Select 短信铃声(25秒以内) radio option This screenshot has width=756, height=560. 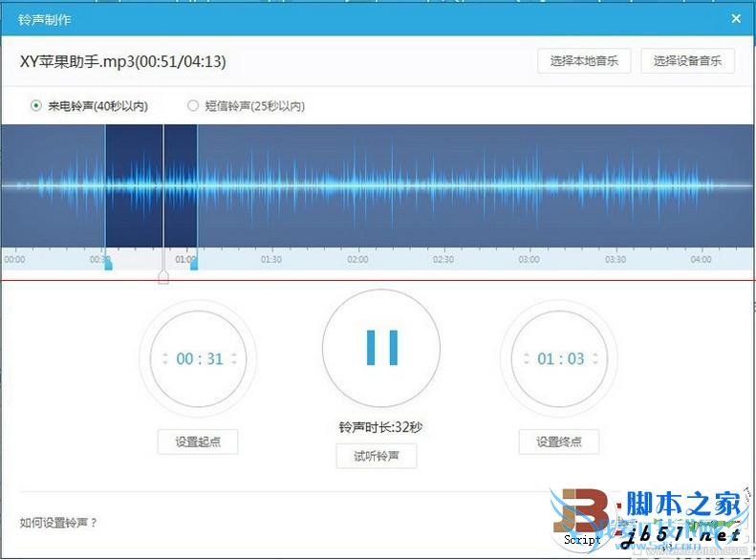tap(246, 105)
